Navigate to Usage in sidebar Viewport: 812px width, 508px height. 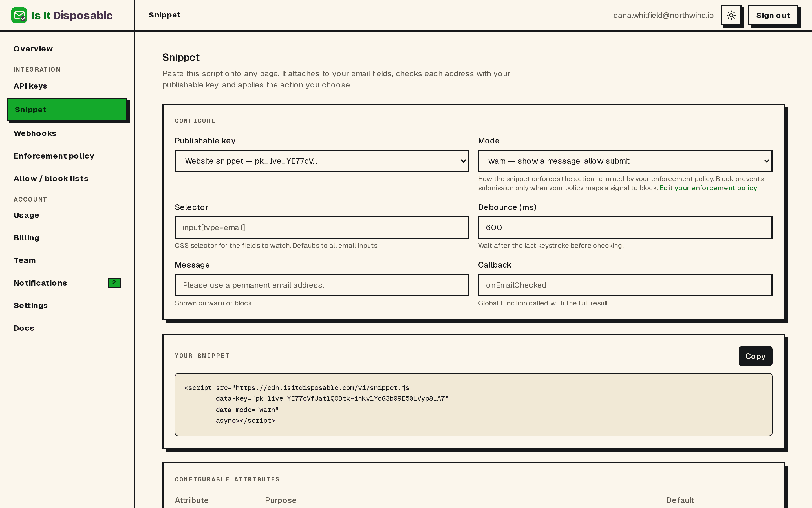coord(26,215)
